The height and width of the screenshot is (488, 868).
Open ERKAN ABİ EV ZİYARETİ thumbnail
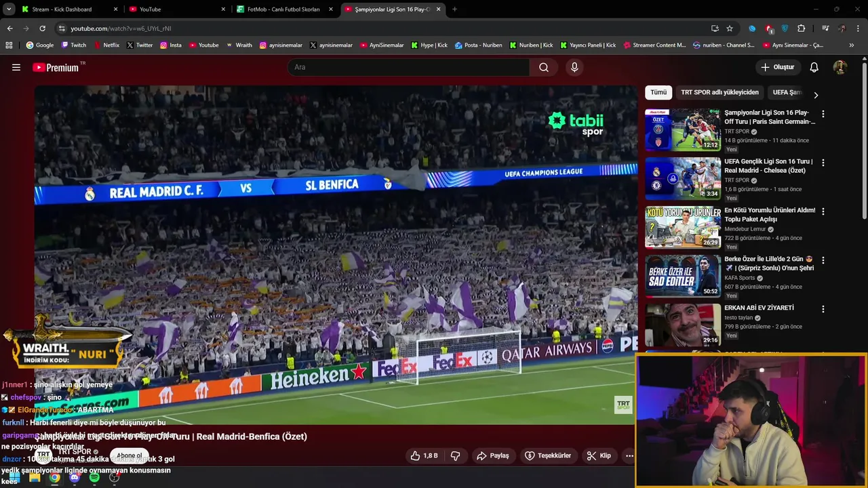pyautogui.click(x=683, y=325)
